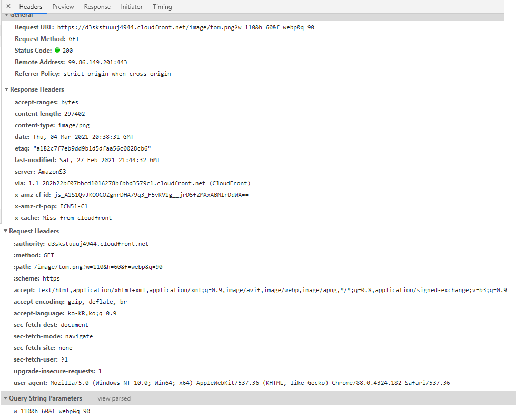The height and width of the screenshot is (420, 516).
Task: Select the :path /image/tom.png value
Action: 98,267
